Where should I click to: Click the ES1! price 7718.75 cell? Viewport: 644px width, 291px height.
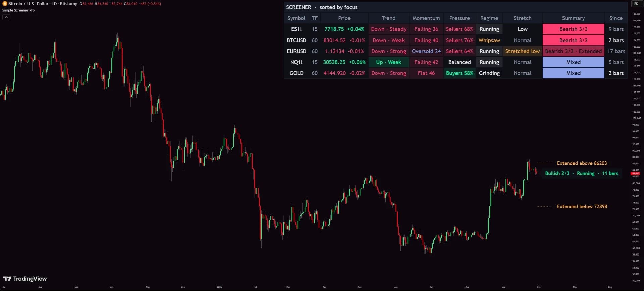pyautogui.click(x=344, y=29)
